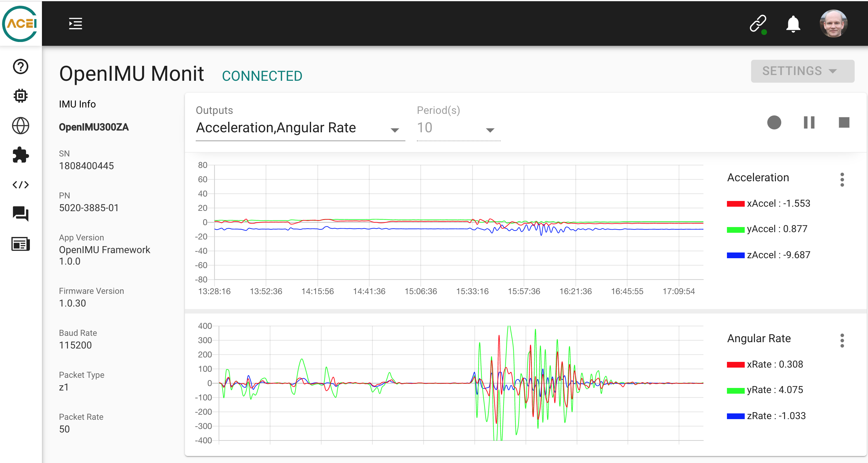Open the puzzle-piece apps sidebar icon

click(21, 155)
